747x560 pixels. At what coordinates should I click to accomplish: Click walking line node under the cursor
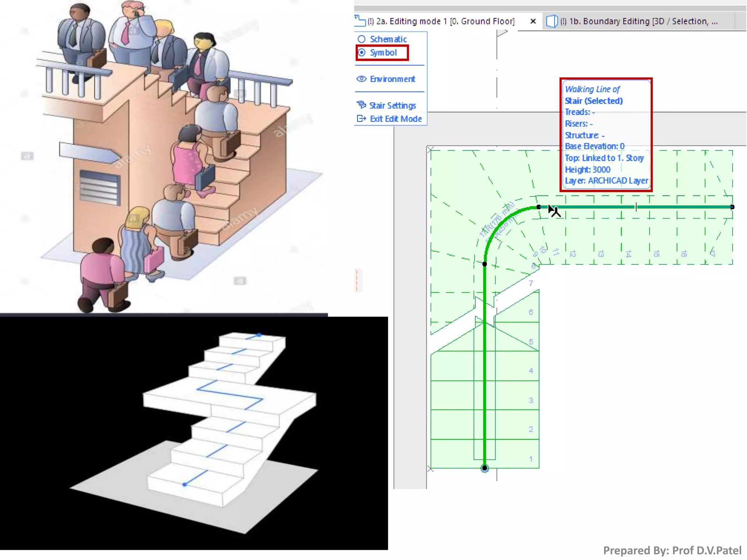pyautogui.click(x=539, y=207)
